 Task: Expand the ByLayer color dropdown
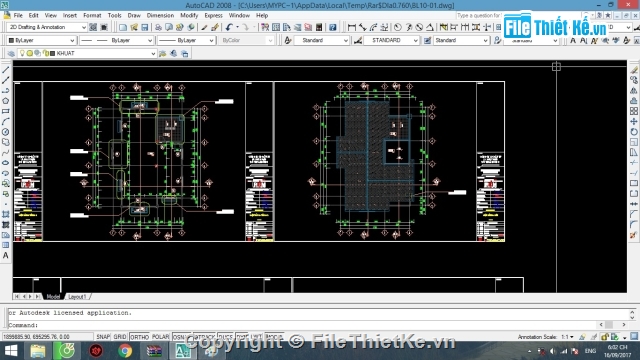(41, 40)
